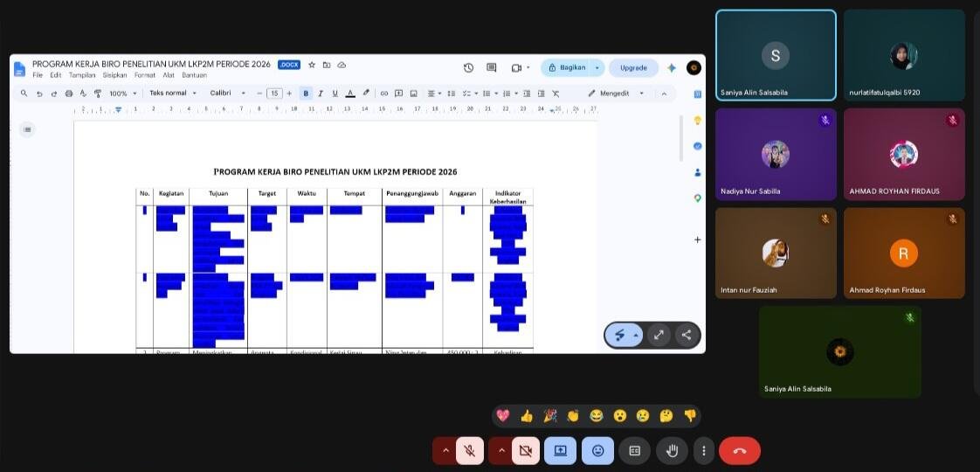Toggle underline formatting

(335, 94)
